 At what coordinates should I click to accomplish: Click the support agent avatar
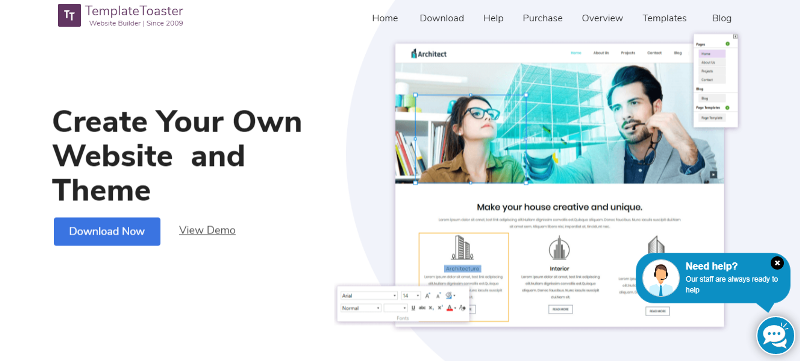pyautogui.click(x=661, y=278)
